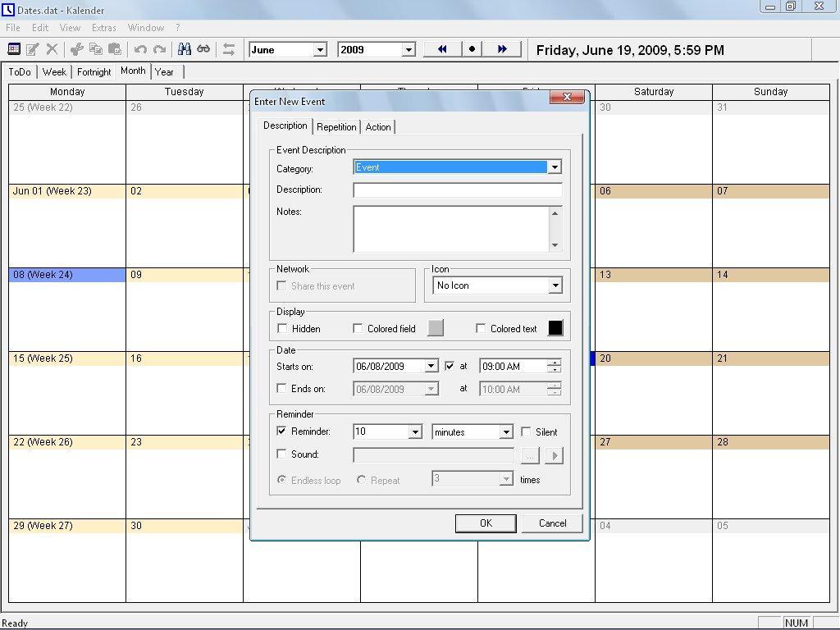Browse for sound file with ellipsis button

(x=530, y=455)
